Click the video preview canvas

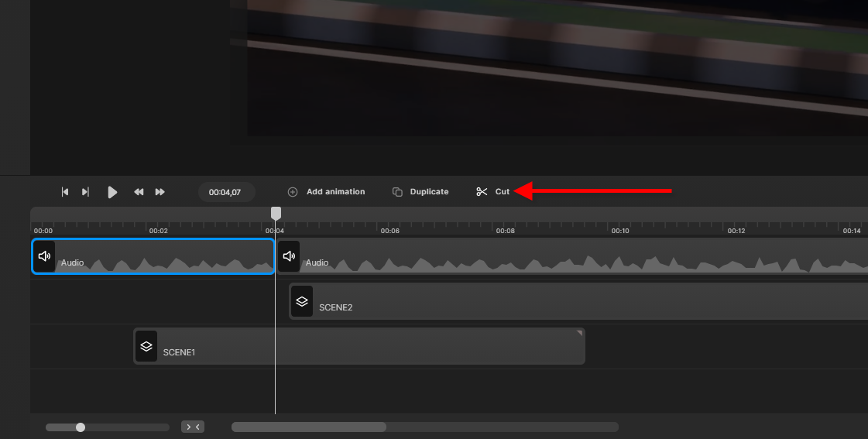tap(558, 67)
